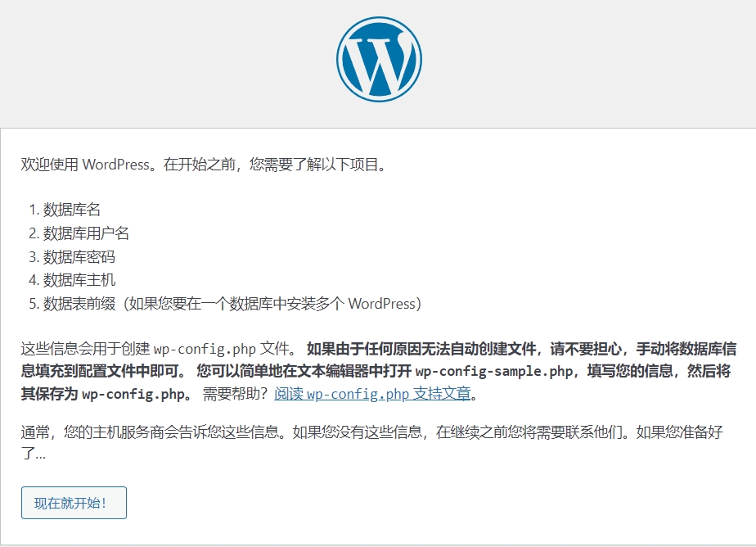Viewport: 756px width, 547px height.
Task: Click the 数据库密码 list item
Action: pyautogui.click(x=79, y=257)
